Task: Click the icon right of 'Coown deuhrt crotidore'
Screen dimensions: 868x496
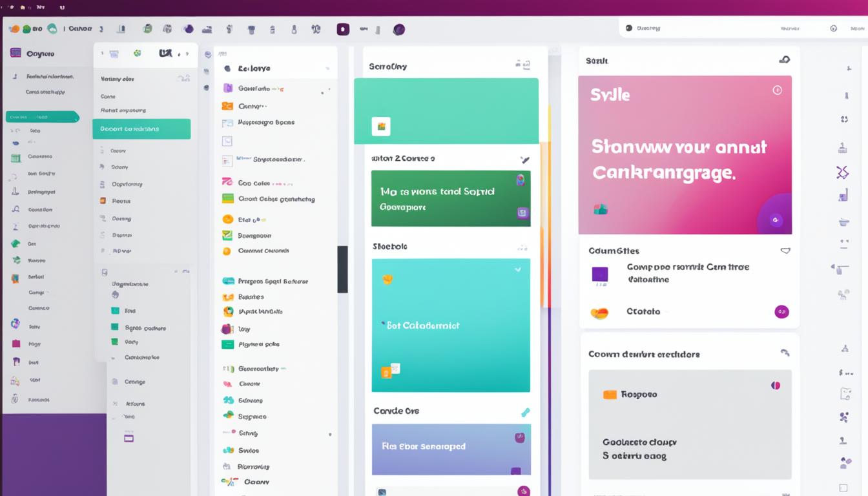Action: point(785,353)
